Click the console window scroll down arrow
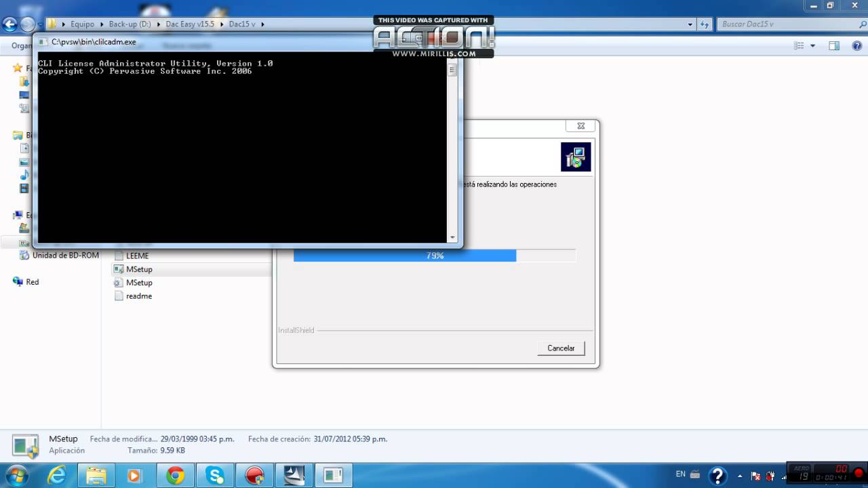The width and height of the screenshot is (868, 488). (x=452, y=238)
